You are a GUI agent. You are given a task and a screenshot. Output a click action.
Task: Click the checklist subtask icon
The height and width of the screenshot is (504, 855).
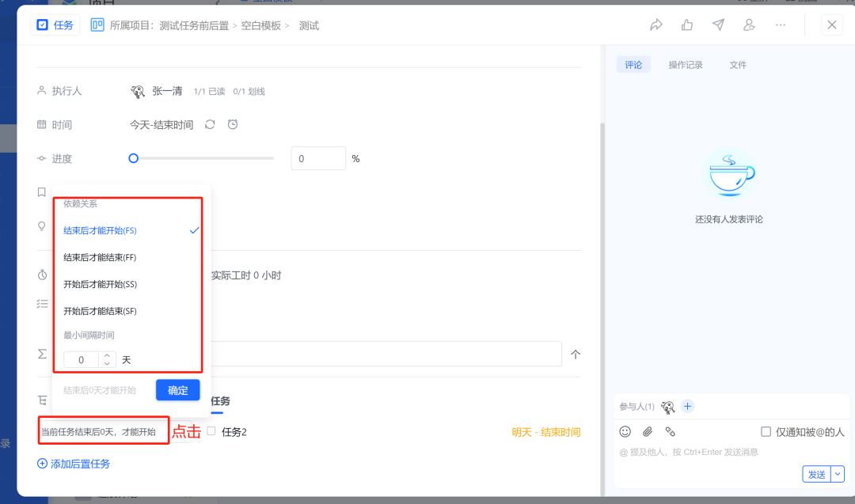42,304
